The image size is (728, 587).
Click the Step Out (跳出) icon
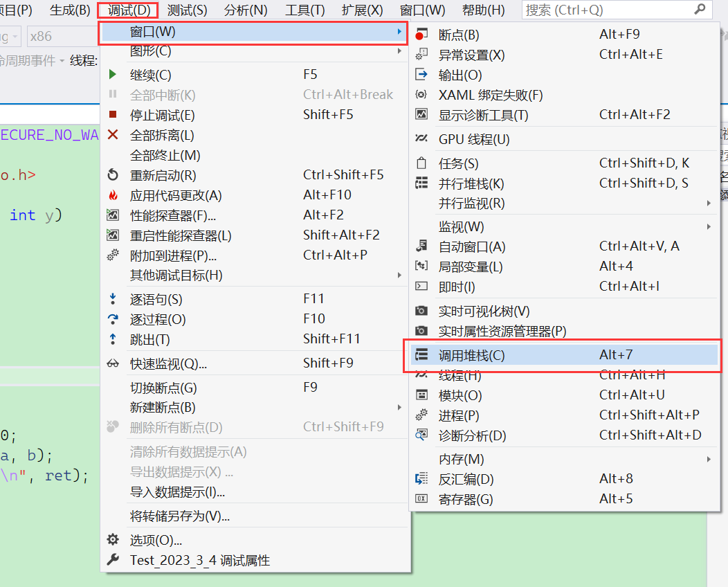click(x=114, y=339)
